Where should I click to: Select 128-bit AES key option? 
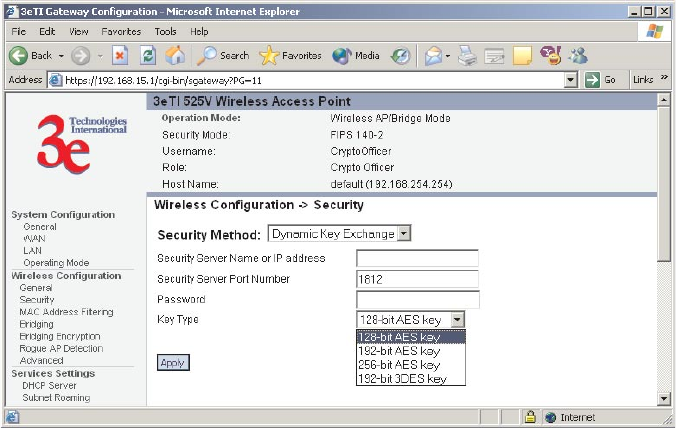[411, 337]
